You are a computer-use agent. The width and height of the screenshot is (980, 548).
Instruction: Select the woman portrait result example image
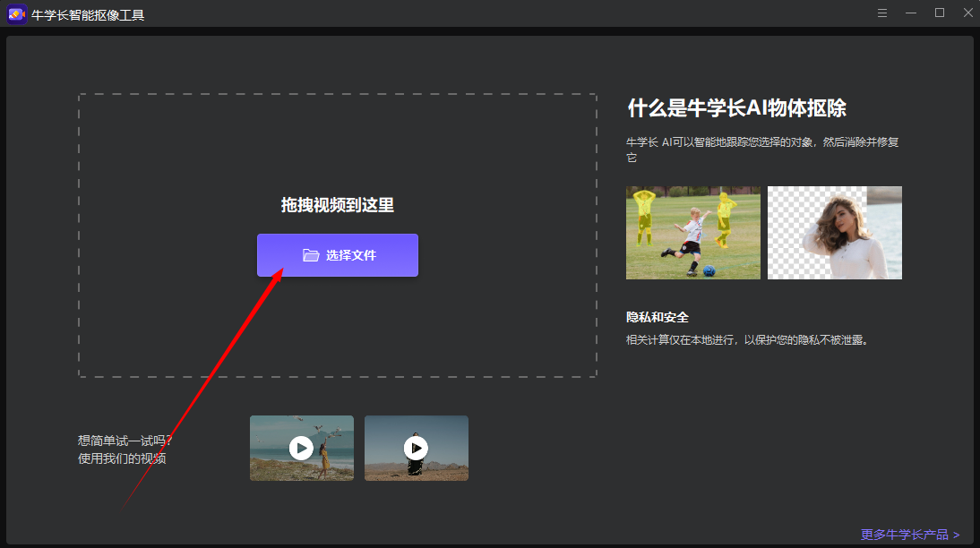(834, 233)
